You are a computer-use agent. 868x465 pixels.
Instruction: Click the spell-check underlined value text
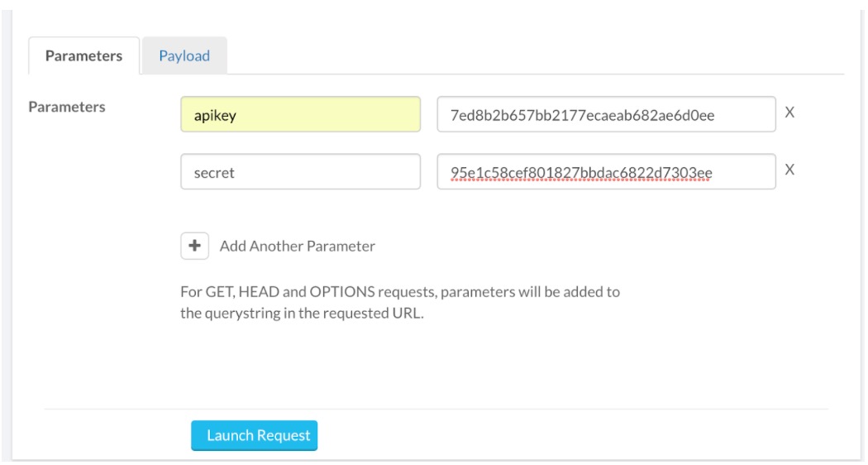click(x=581, y=173)
